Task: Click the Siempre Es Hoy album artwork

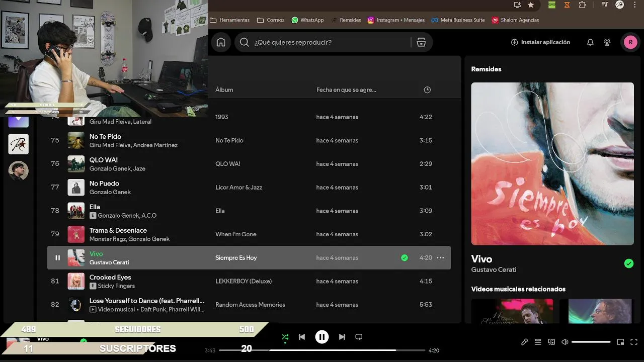Action: point(552,164)
